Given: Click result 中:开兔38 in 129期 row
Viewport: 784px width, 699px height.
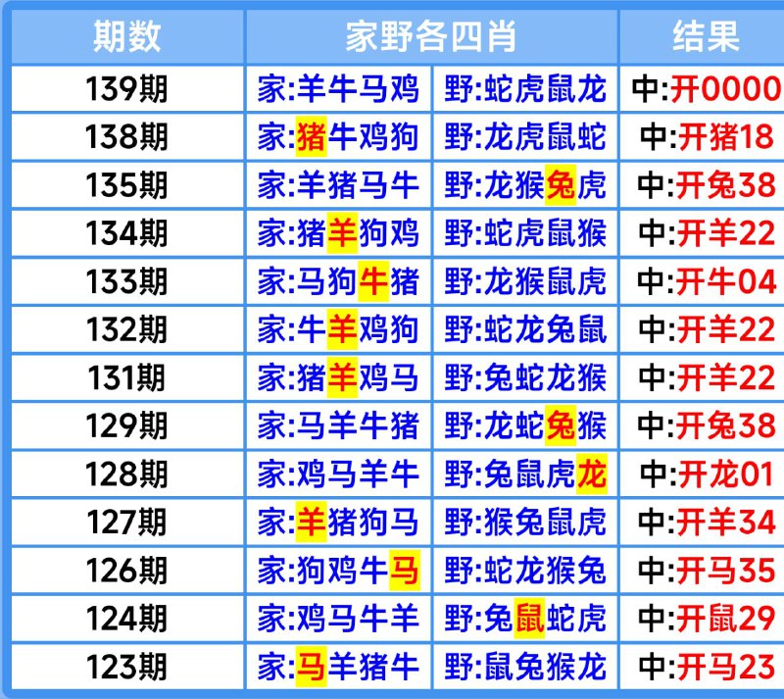Looking at the screenshot, I should click(x=702, y=425).
